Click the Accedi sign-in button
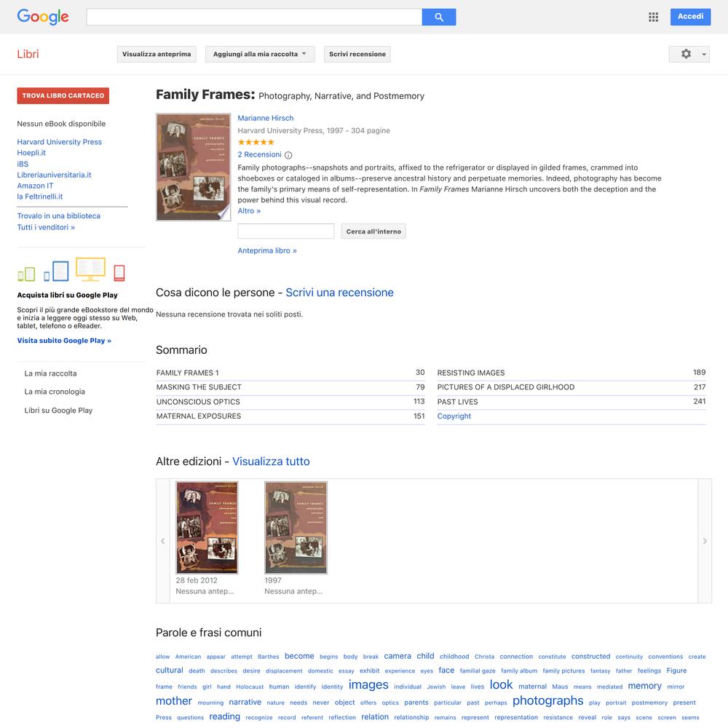This screenshot has width=728, height=728. 690,17
